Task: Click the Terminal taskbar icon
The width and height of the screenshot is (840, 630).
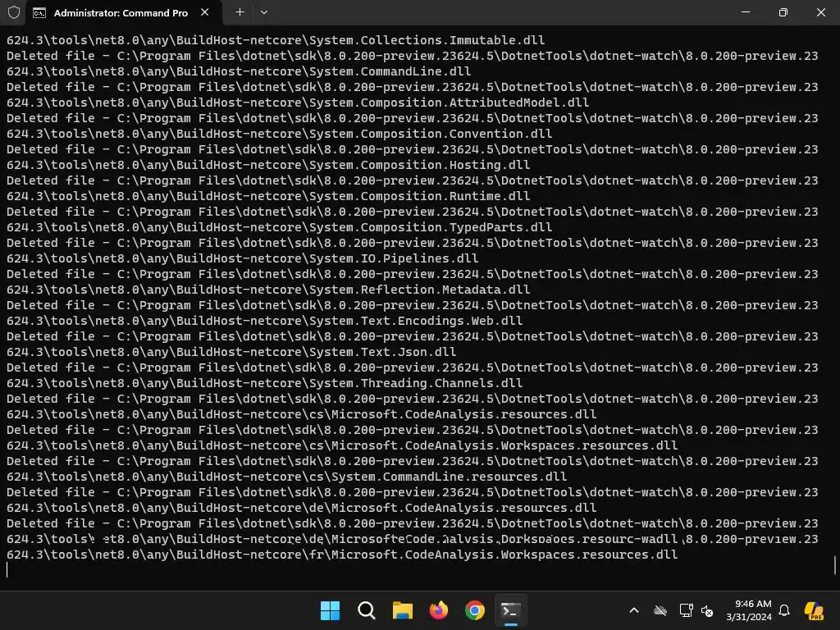Action: [x=510, y=610]
